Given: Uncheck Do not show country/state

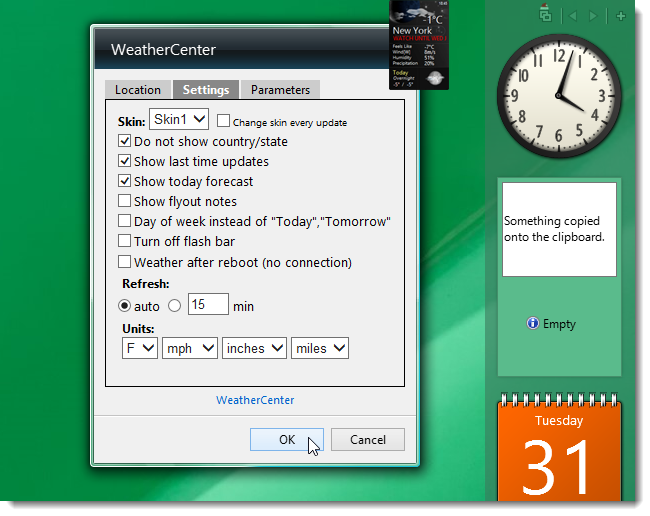Looking at the screenshot, I should tap(124, 141).
